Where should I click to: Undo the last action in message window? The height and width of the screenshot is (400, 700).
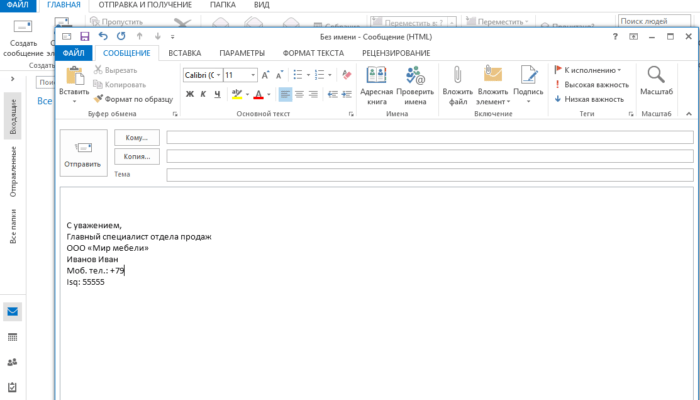(103, 37)
